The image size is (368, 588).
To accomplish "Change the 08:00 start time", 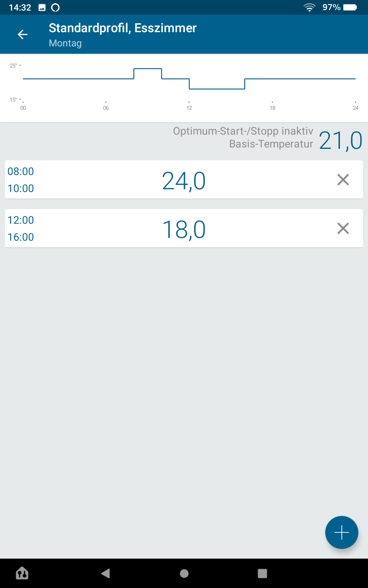I will tap(21, 171).
